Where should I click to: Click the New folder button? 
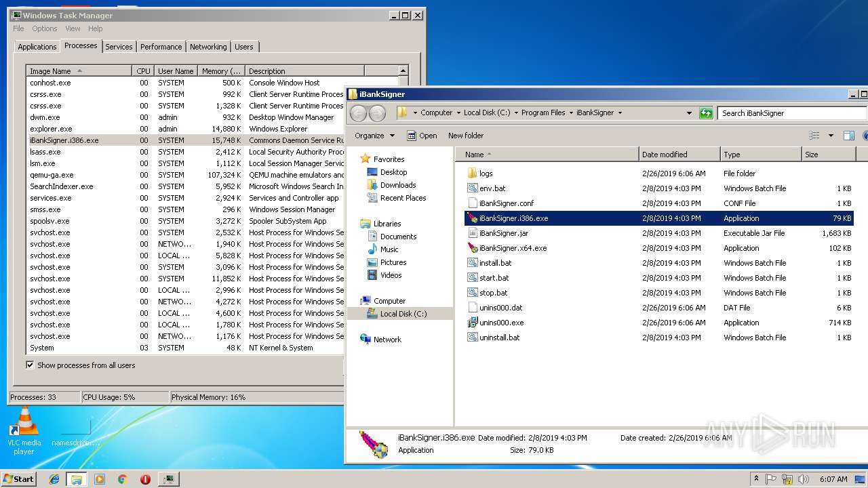[466, 136]
